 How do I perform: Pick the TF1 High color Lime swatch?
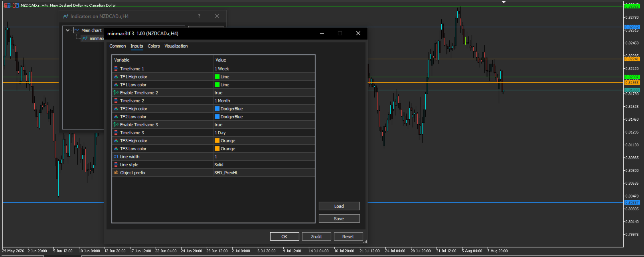[217, 77]
